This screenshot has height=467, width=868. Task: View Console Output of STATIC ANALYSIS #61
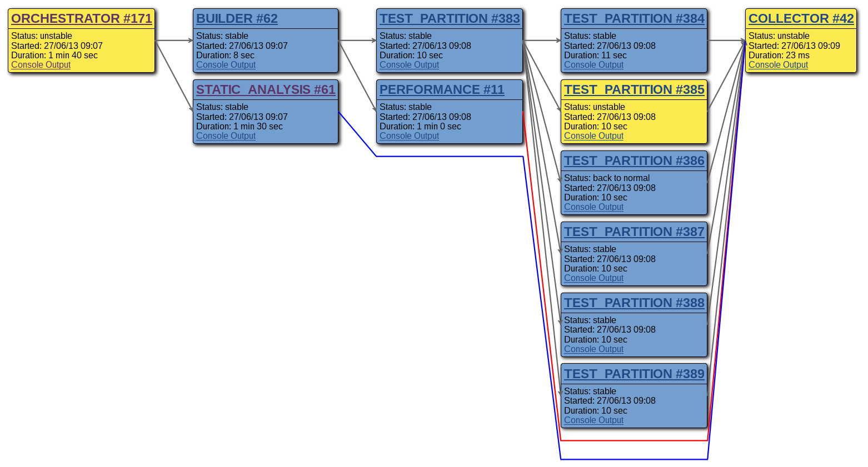pyautogui.click(x=226, y=135)
